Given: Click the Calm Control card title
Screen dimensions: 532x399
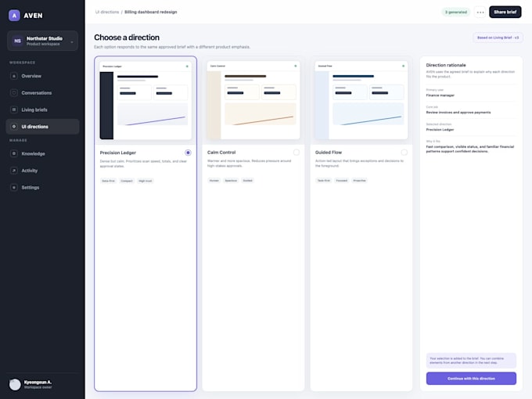Looking at the screenshot, I should coord(221,153).
